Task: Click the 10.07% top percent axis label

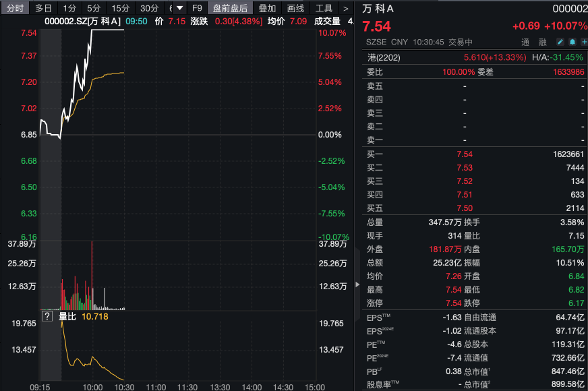Action: click(x=332, y=33)
